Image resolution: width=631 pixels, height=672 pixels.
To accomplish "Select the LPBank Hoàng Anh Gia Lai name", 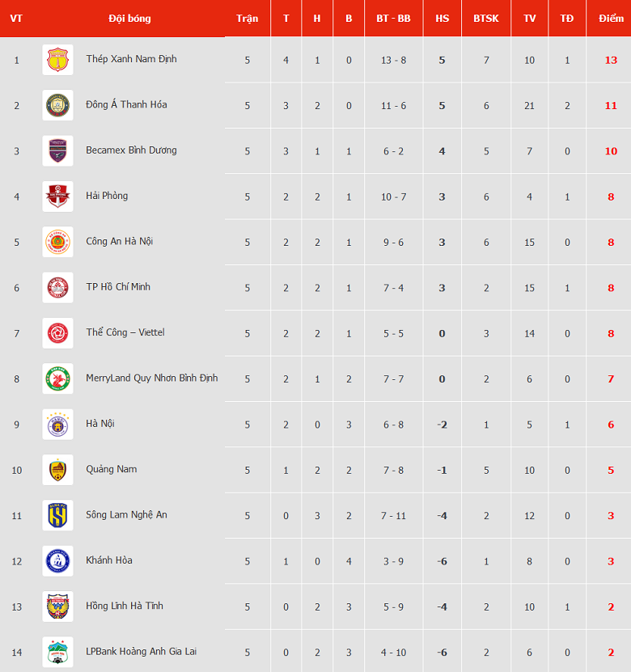I will coord(141,651).
